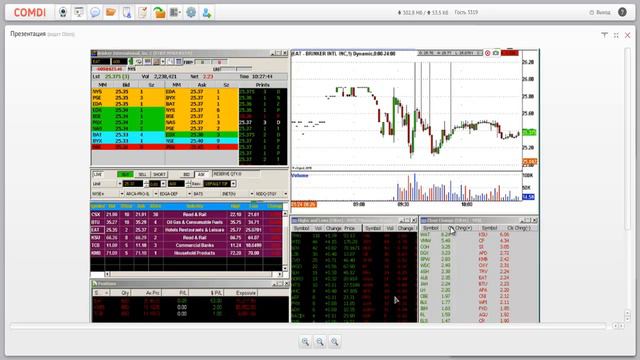Click the middle magnifier zoom button
This screenshot has height=360, width=640.
click(x=320, y=342)
